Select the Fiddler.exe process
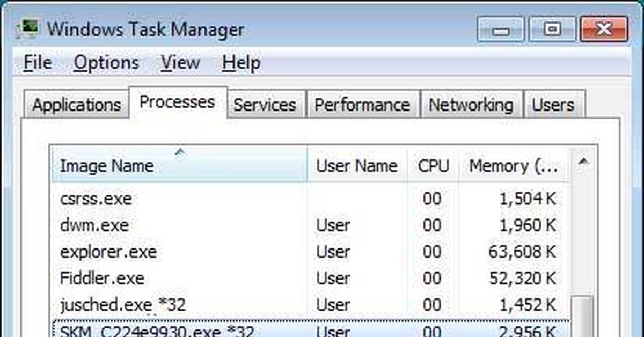 pos(102,279)
